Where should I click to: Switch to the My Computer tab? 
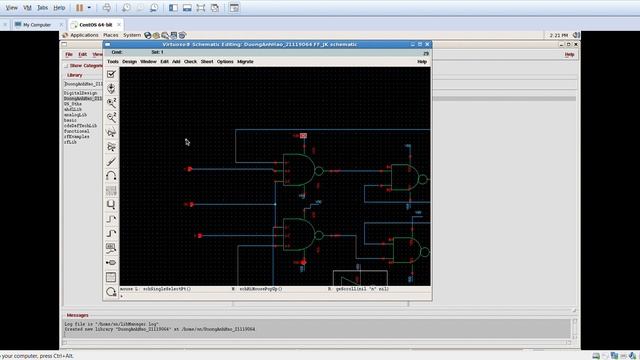[x=37, y=25]
